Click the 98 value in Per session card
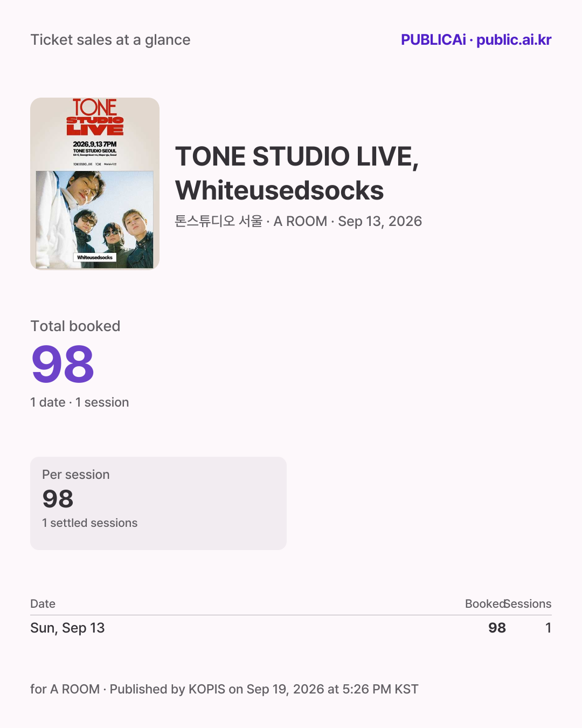 58,499
